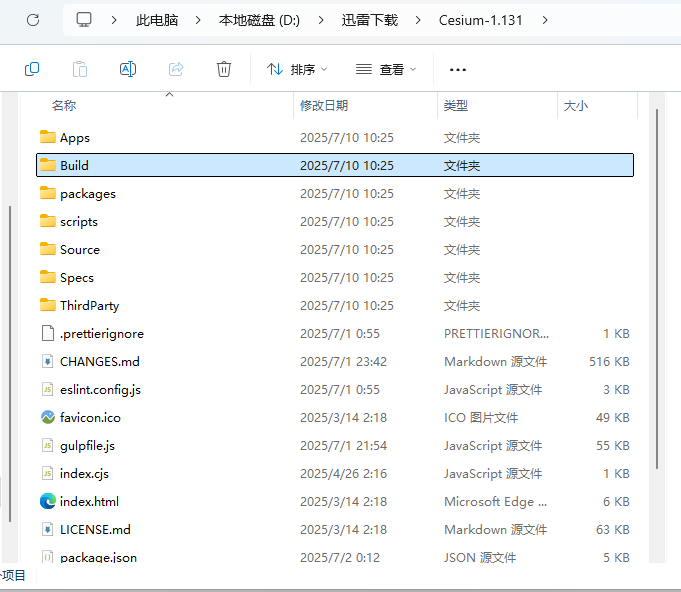Click the .prettierignore file icon
Viewport: 681px width, 592px height.
(x=48, y=333)
